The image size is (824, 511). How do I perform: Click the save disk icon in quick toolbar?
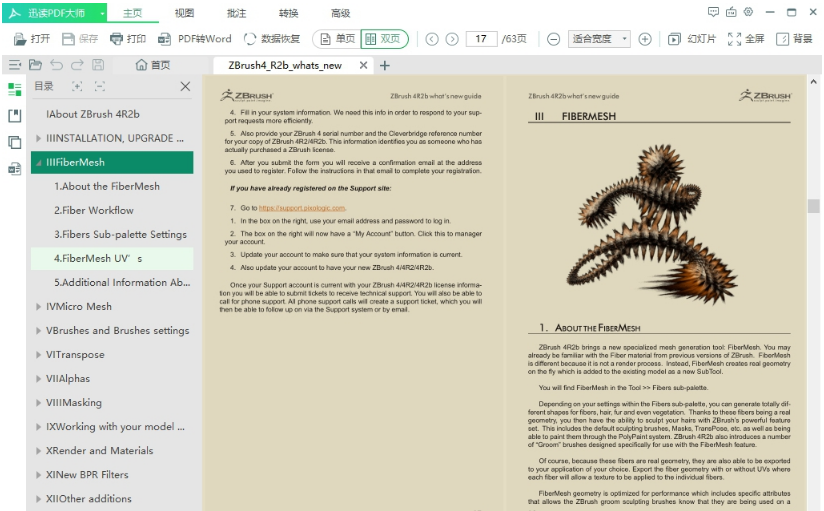tap(98, 65)
